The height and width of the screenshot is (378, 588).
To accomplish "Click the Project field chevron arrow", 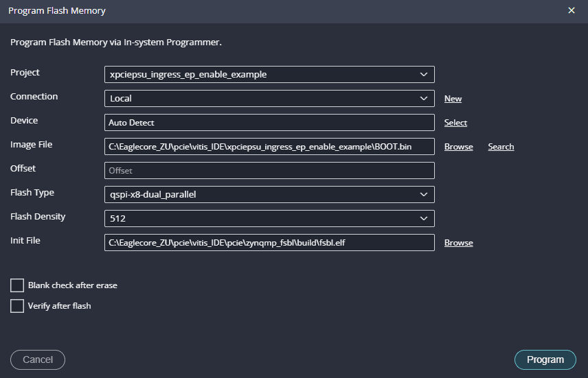I will click(422, 74).
